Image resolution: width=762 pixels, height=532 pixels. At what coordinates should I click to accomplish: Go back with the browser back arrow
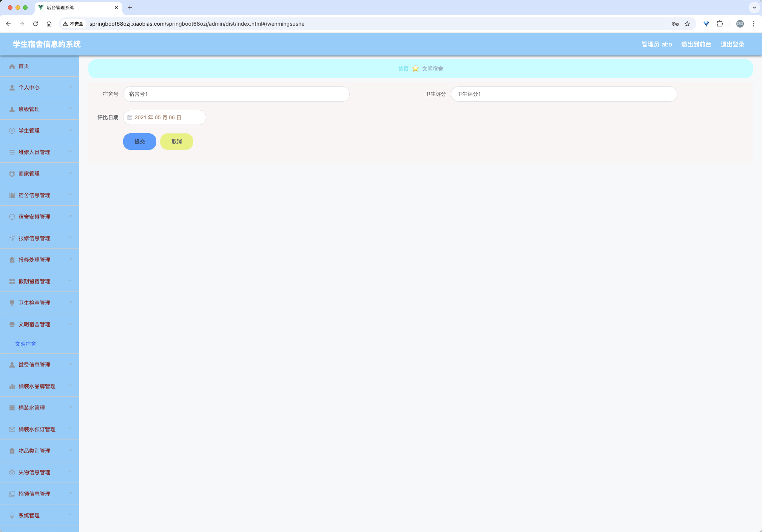point(8,24)
